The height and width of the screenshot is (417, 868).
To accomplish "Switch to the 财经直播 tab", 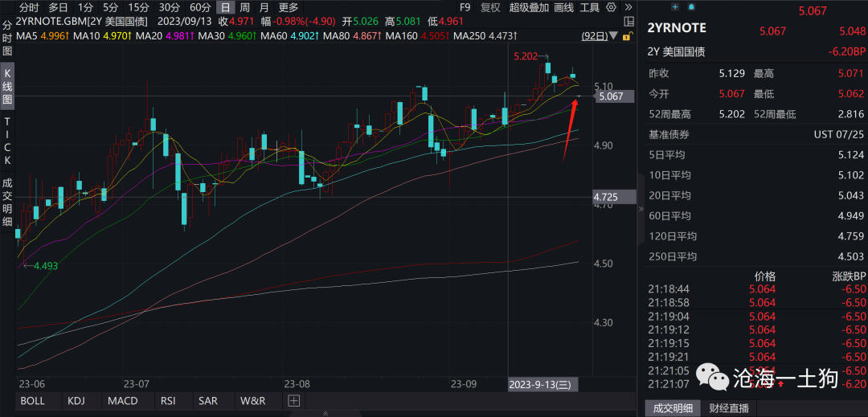I will (x=728, y=408).
